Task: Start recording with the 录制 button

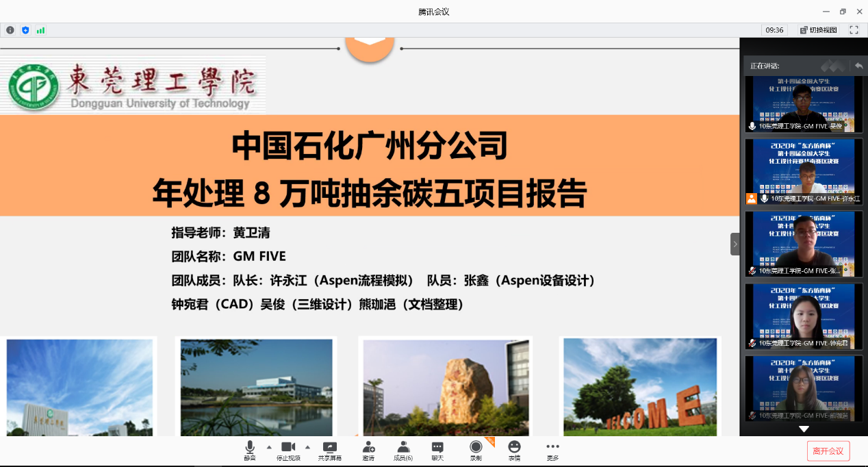Action: click(x=476, y=450)
